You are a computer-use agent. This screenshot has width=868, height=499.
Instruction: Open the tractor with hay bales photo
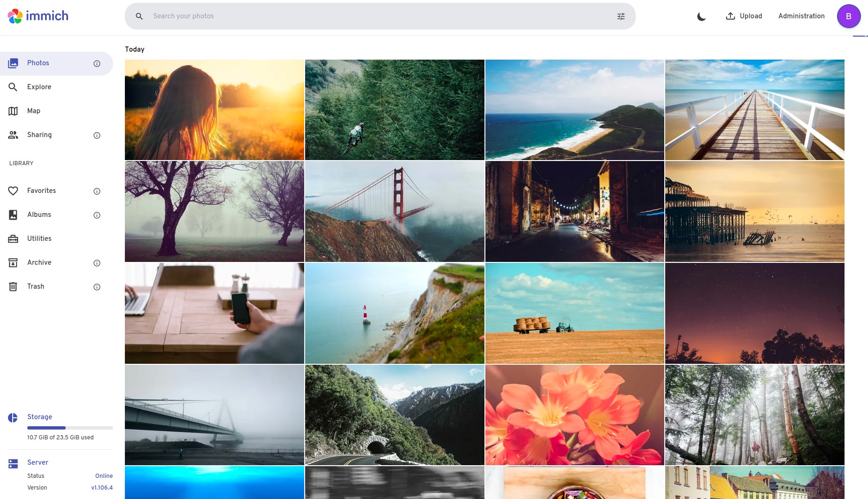(x=575, y=313)
